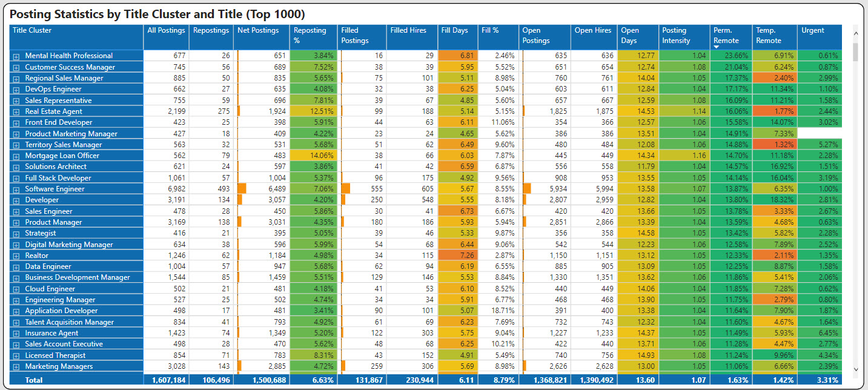Select Software Engineer All Postings value 6,982

167,189
